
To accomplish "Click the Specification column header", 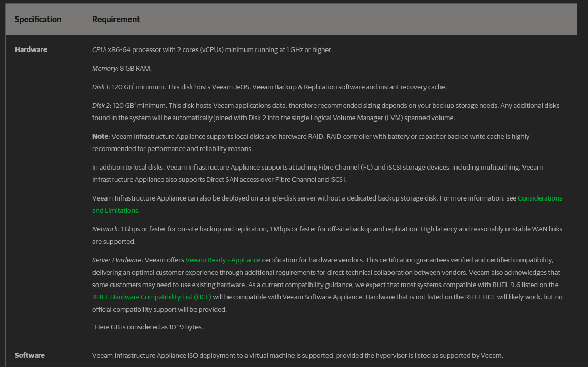I will click(x=38, y=20).
